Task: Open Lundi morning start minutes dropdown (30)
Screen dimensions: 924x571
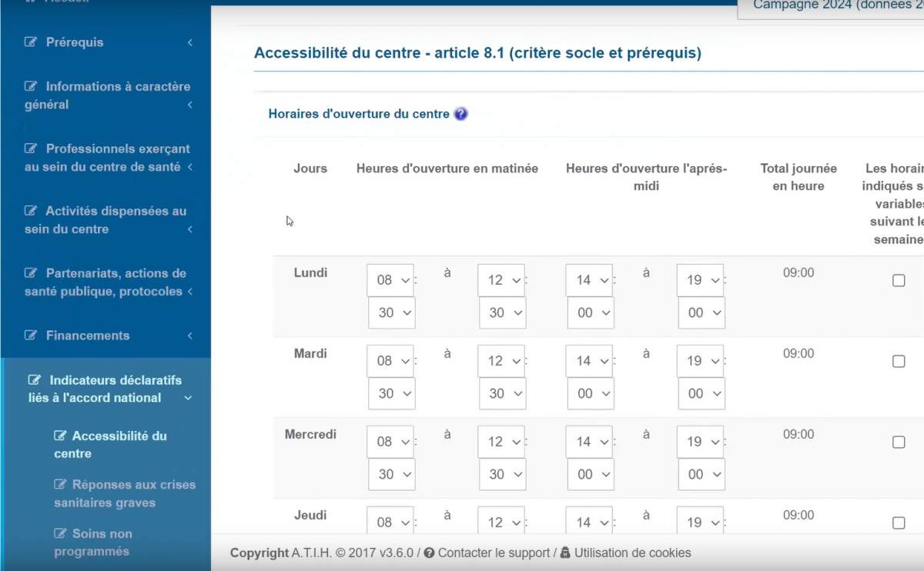Action: pos(392,312)
